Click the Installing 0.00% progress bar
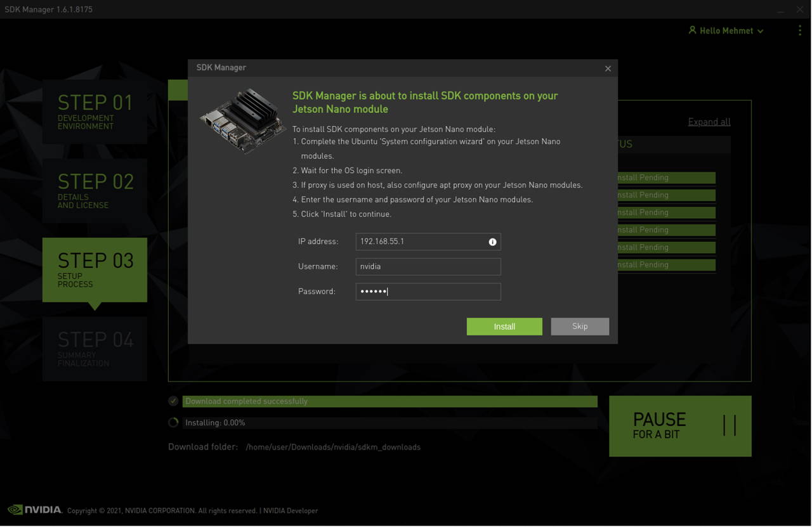Viewport: 812px width, 530px height. 390,422
